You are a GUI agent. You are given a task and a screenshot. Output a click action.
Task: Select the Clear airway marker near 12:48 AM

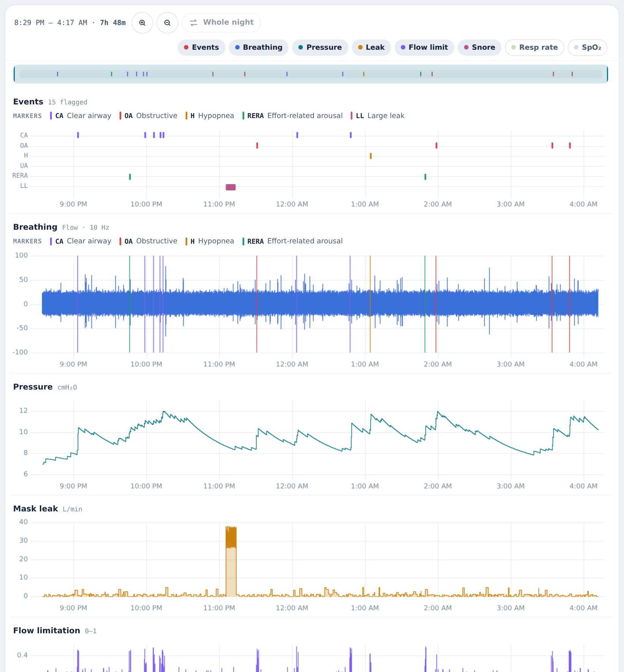pyautogui.click(x=351, y=135)
